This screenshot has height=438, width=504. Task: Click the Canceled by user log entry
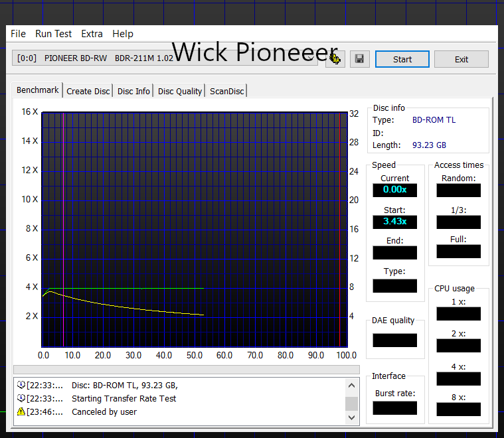[x=104, y=411]
